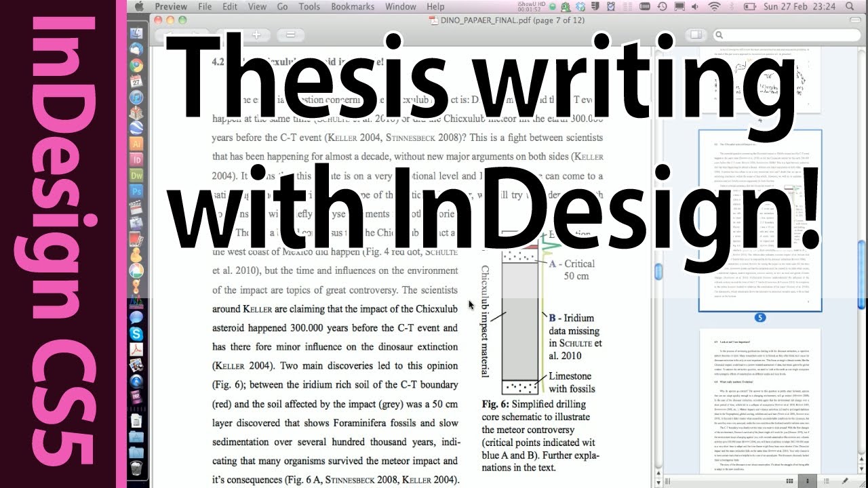Click the blue page badge numbered 5
Viewport: 868px width, 488px height.
pos(760,317)
